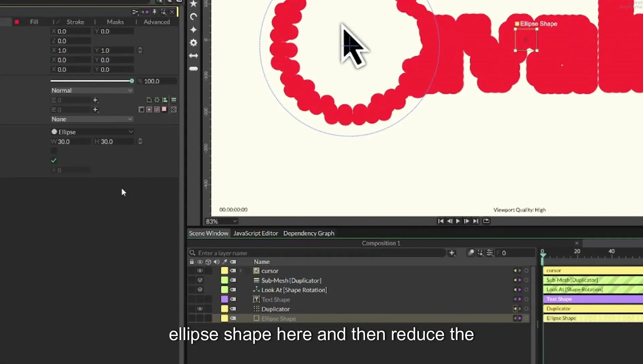The image size is (643, 364).
Task: Open the Dependency Graph tab
Action: (309, 234)
